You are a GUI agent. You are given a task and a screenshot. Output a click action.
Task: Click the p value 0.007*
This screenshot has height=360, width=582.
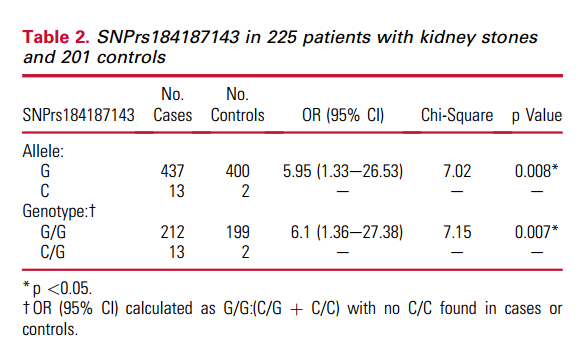pyautogui.click(x=536, y=232)
